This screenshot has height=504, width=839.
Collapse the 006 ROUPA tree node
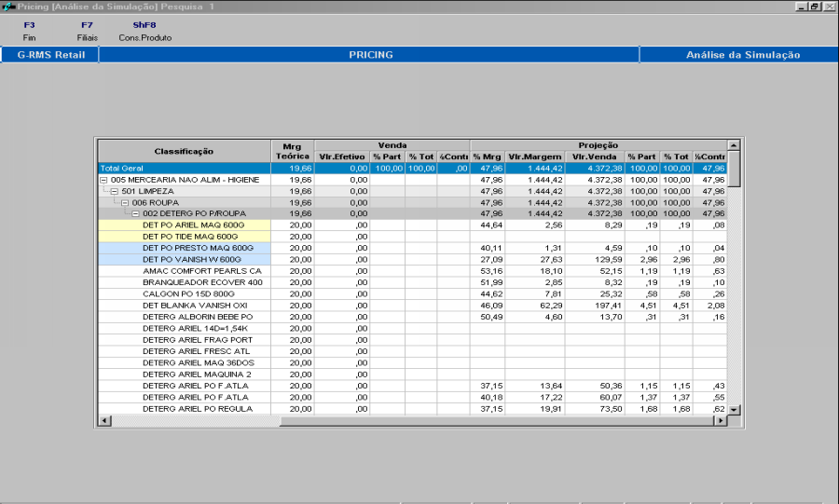[x=125, y=202]
